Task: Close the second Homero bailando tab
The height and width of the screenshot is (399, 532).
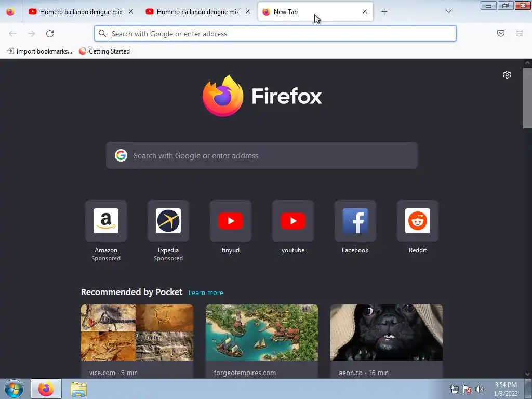Action: pyautogui.click(x=248, y=11)
